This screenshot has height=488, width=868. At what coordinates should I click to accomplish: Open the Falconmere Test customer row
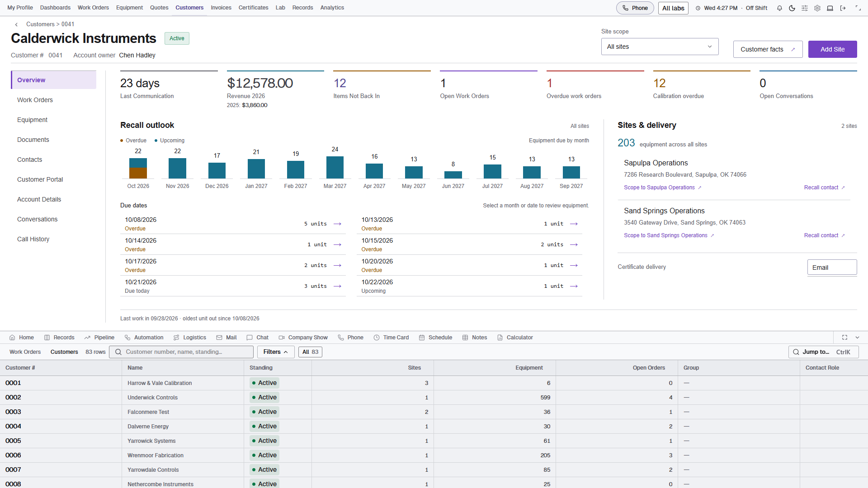click(434, 412)
